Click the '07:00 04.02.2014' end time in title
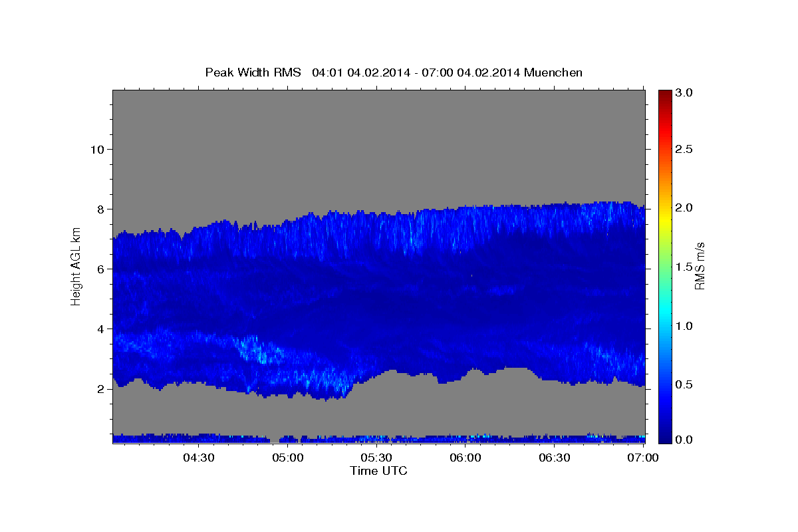 pos(469,72)
